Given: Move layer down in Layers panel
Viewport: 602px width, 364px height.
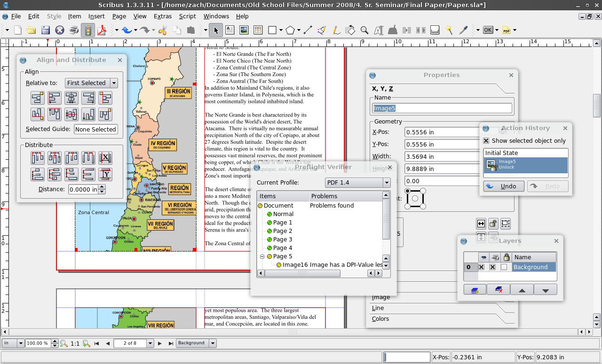Looking at the screenshot, I should [546, 290].
